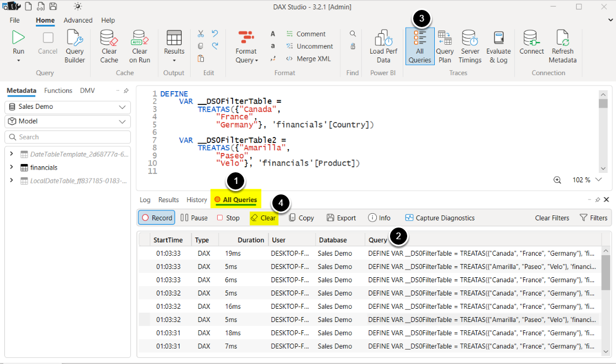Open the zoom percentage dropdown
This screenshot has width=616, height=364.
coord(599,180)
